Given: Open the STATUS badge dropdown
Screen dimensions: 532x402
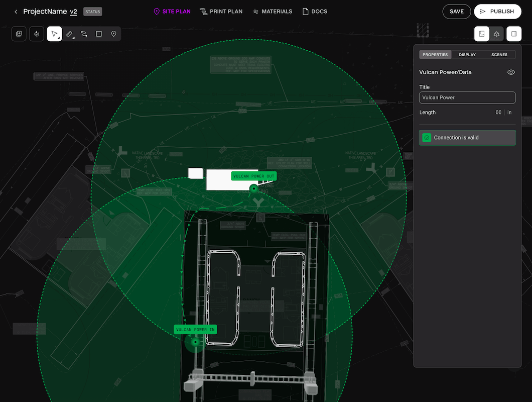Looking at the screenshot, I should [x=92, y=12].
